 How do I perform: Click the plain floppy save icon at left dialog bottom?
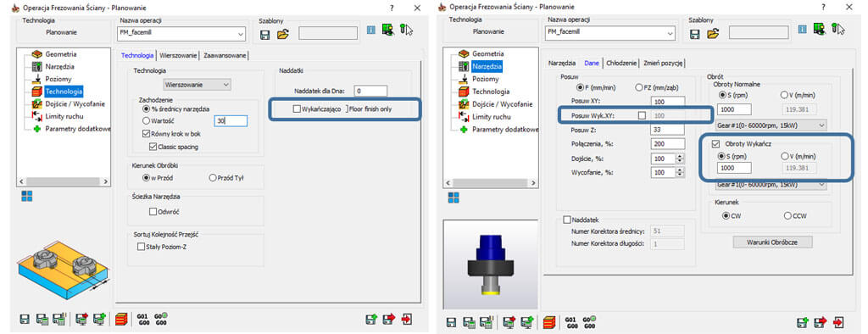[x=25, y=320]
